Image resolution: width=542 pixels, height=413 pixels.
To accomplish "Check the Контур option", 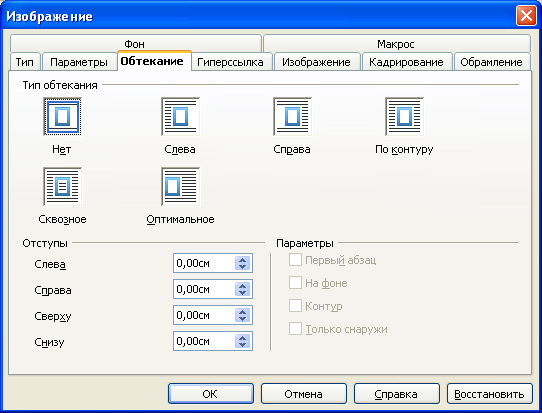I will coord(295,306).
